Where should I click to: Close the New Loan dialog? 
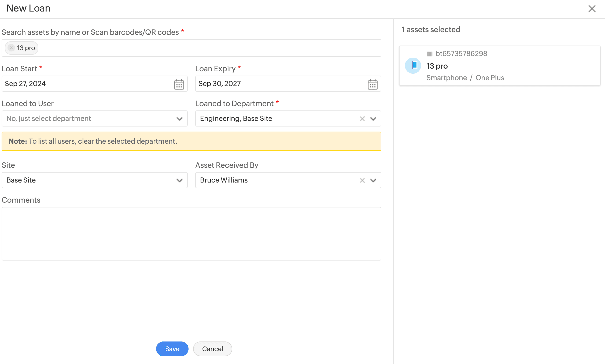[592, 9]
